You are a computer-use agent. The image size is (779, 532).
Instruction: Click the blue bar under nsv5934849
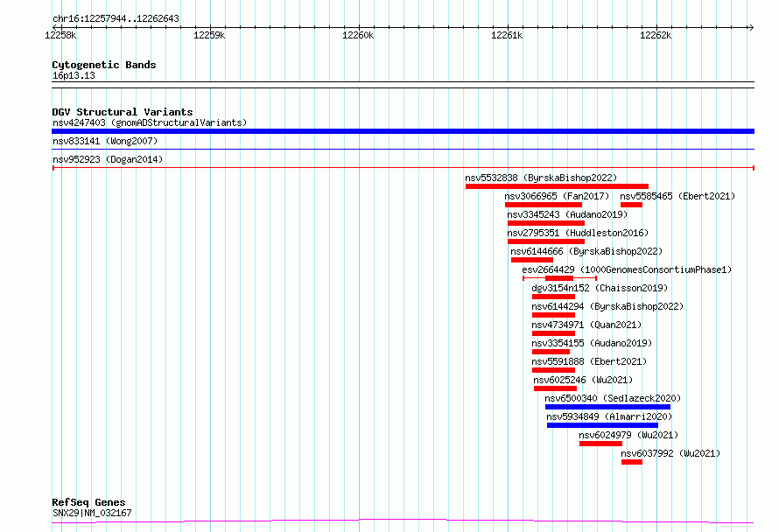tap(603, 425)
